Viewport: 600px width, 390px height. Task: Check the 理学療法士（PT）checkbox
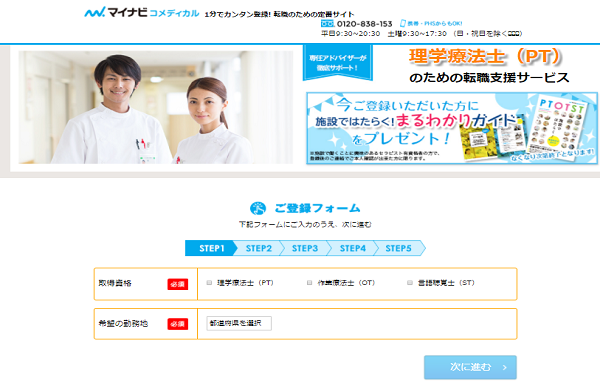(x=209, y=283)
